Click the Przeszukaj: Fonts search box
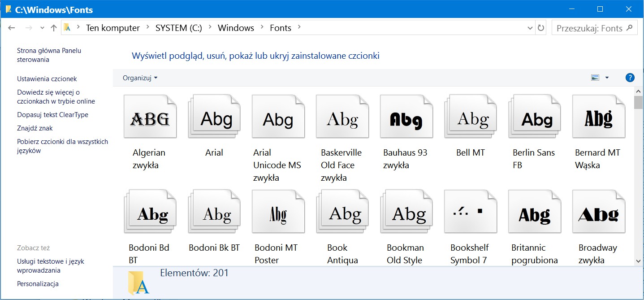Viewport: 644px width, 300px height. [x=594, y=28]
